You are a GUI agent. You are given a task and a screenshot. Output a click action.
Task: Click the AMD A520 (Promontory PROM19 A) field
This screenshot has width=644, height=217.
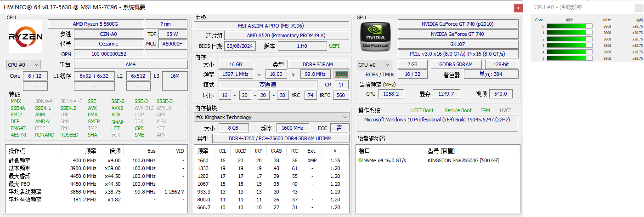(x=286, y=35)
